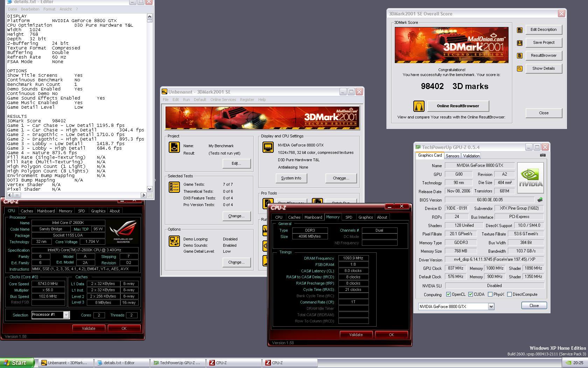This screenshot has width=588, height=368.
Task: Click the NVIDIA tray icon in taskbar
Action: click(569, 363)
